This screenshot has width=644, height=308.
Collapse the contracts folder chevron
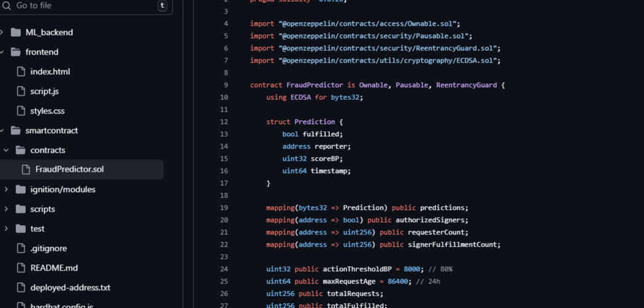[6, 150]
